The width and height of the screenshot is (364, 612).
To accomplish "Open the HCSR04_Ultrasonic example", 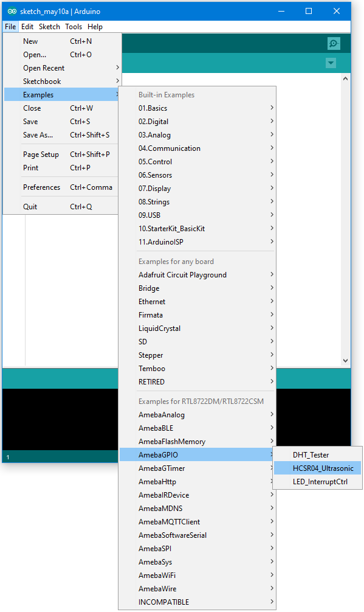I will pyautogui.click(x=318, y=468).
